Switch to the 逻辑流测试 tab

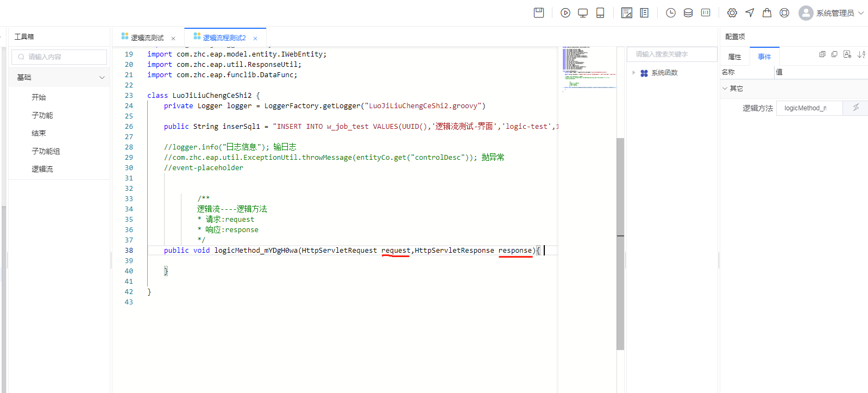(147, 38)
